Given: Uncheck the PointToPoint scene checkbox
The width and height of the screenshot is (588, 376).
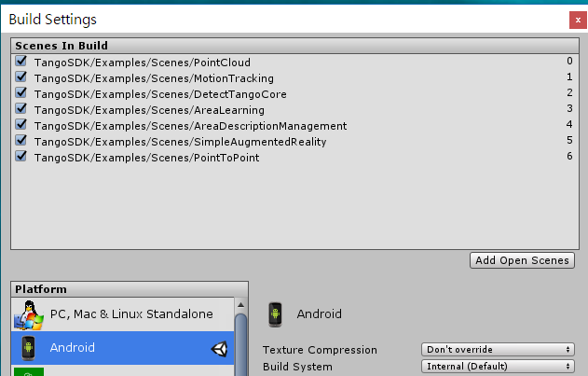Looking at the screenshot, I should click(x=21, y=156).
